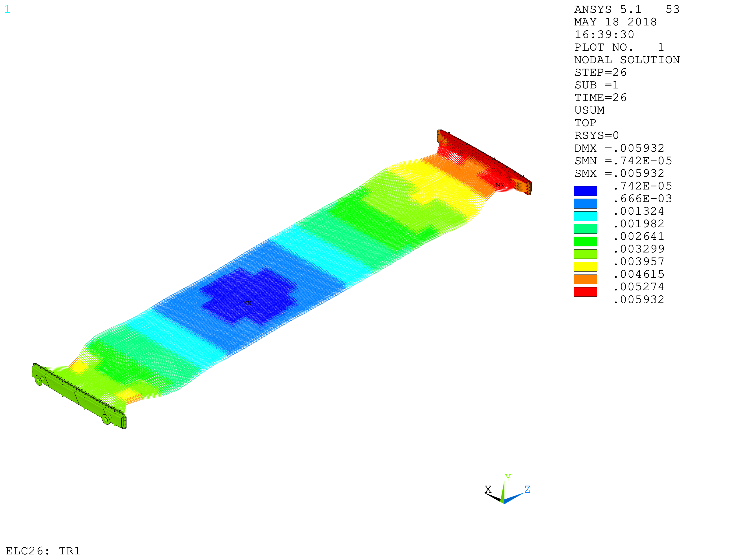Click the blue legend swatch for .742E-05
The width and height of the screenshot is (747, 560).
tap(585, 191)
